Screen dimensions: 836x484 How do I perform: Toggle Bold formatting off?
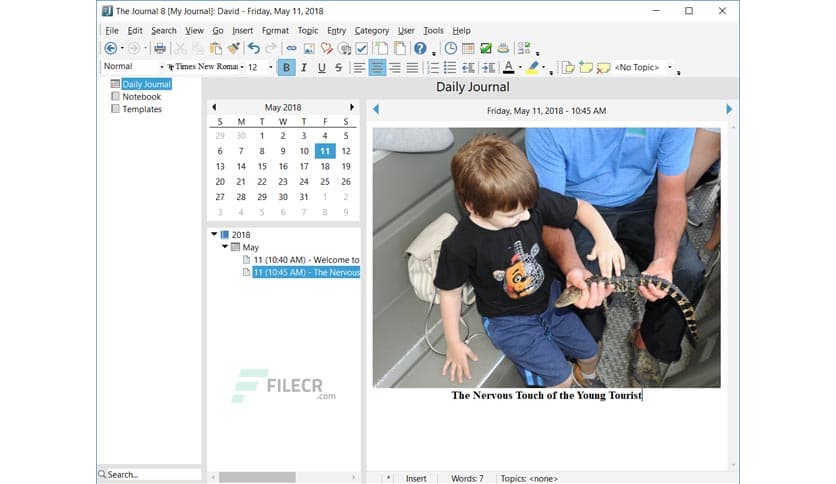pyautogui.click(x=287, y=68)
